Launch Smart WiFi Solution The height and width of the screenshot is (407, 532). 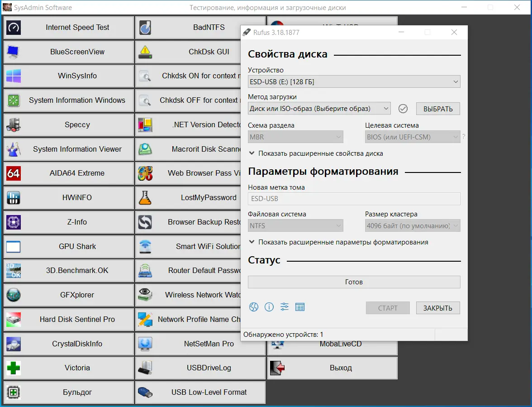(188, 246)
